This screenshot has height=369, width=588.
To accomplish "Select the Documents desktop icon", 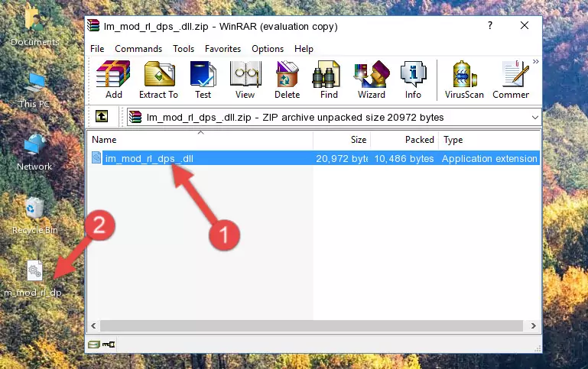I will pyautogui.click(x=34, y=27).
